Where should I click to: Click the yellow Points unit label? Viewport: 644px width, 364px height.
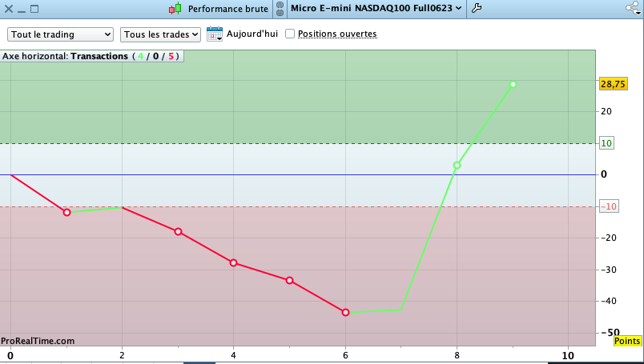(627, 341)
